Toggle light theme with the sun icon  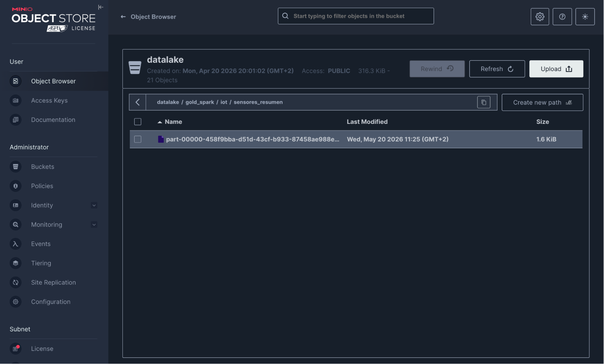[585, 17]
